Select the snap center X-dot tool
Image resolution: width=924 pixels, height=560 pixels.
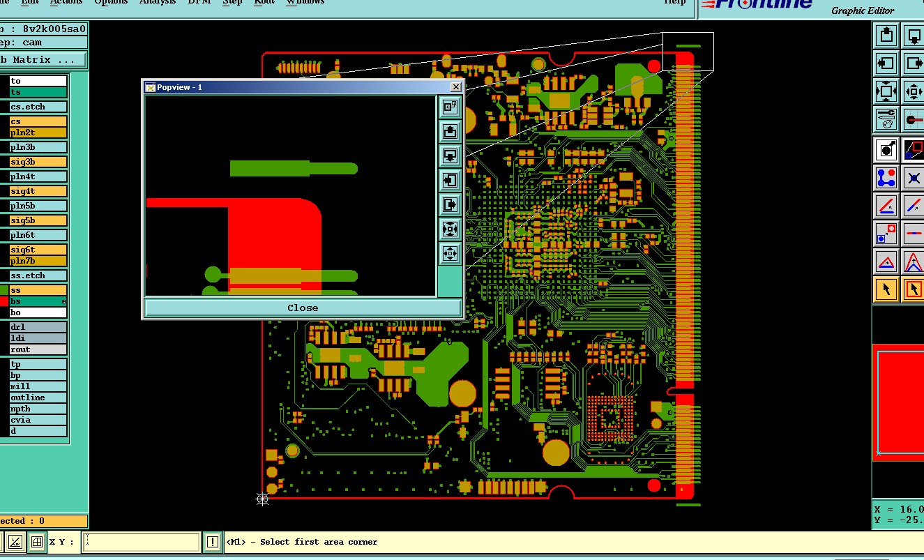click(913, 178)
